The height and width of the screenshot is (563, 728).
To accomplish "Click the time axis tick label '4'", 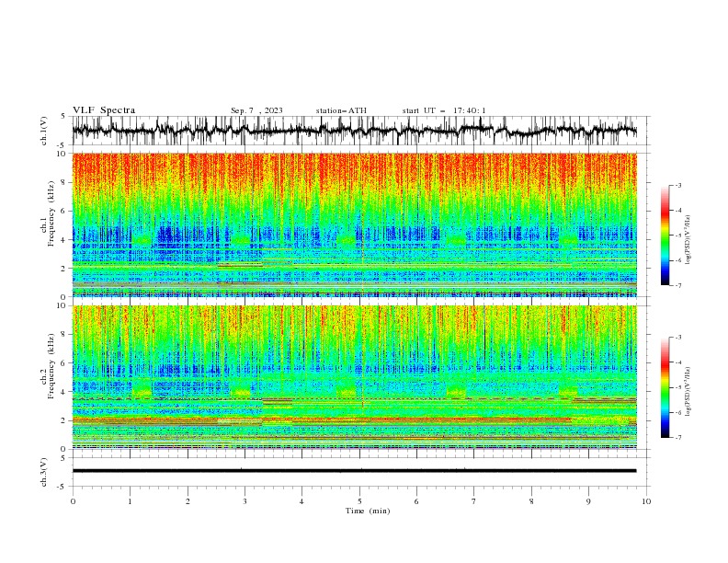I will (x=301, y=501).
